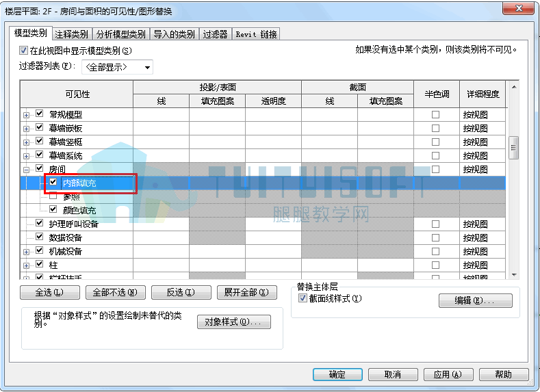Click the 编辑 button for host layers
The height and width of the screenshot is (392, 540).
(x=475, y=300)
